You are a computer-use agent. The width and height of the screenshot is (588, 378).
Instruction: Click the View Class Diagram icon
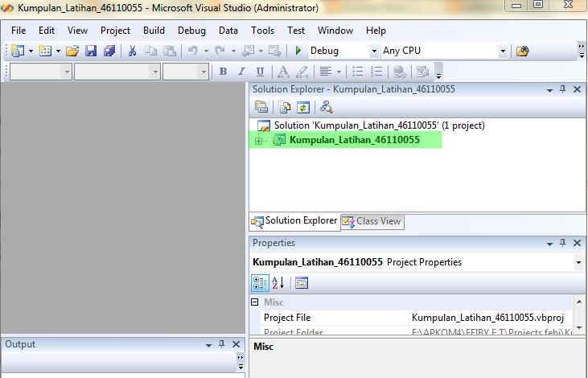(327, 107)
